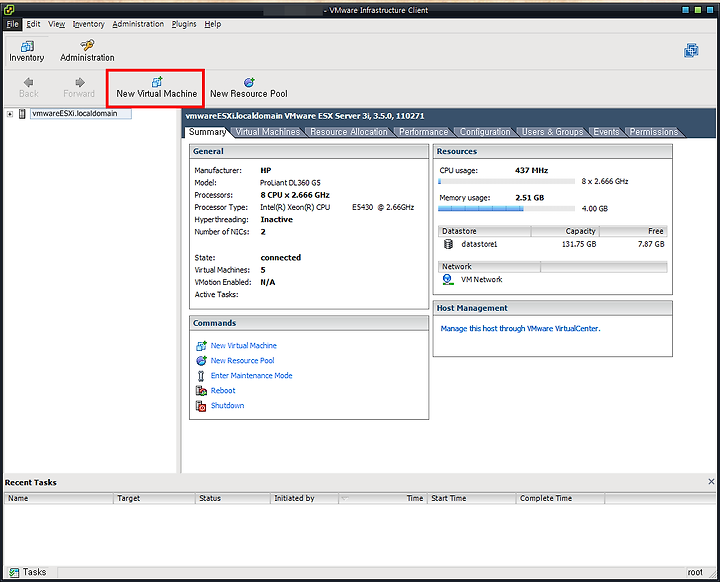
Task: Click New Virtual Machine command link
Action: [x=243, y=345]
